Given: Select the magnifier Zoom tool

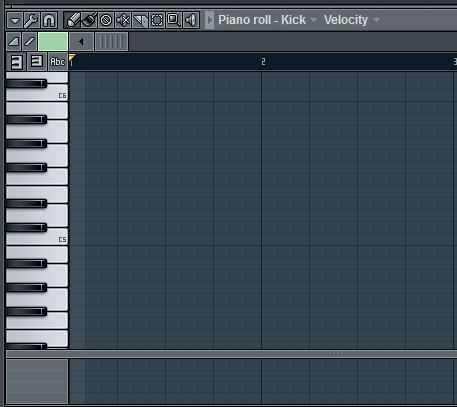Looking at the screenshot, I should 174,21.
